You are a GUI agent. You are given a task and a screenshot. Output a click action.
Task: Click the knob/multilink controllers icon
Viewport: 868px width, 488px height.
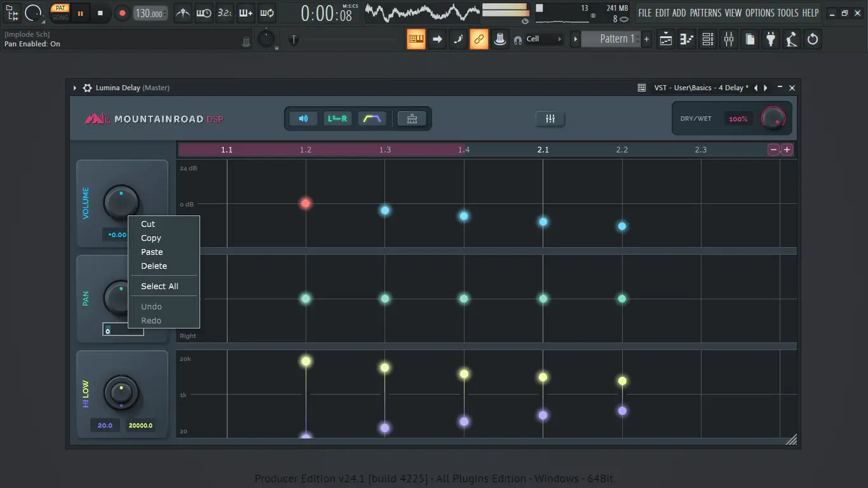tap(500, 39)
